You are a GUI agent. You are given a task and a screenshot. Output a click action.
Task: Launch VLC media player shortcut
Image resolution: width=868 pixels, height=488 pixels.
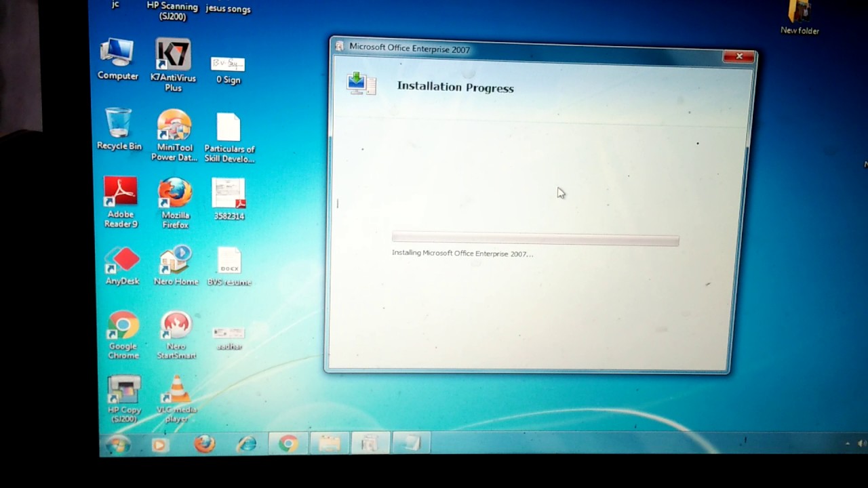(176, 399)
